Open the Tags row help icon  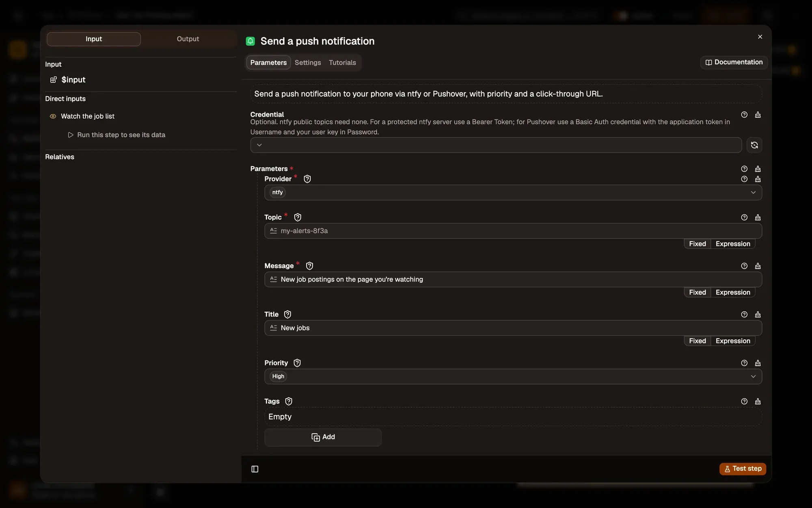coord(744,401)
